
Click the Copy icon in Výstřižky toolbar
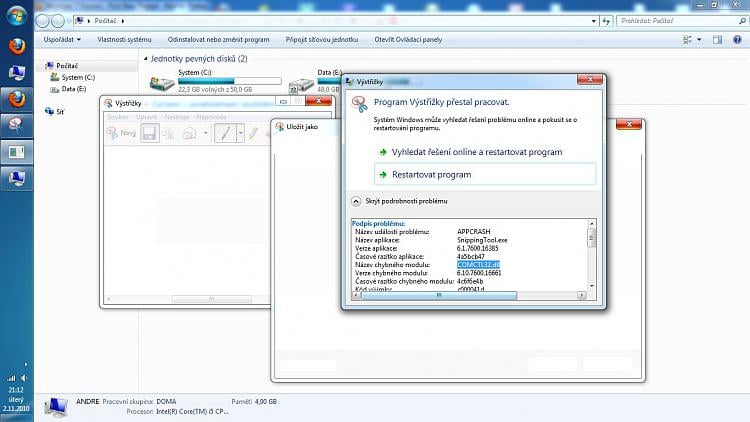pyautogui.click(x=168, y=133)
